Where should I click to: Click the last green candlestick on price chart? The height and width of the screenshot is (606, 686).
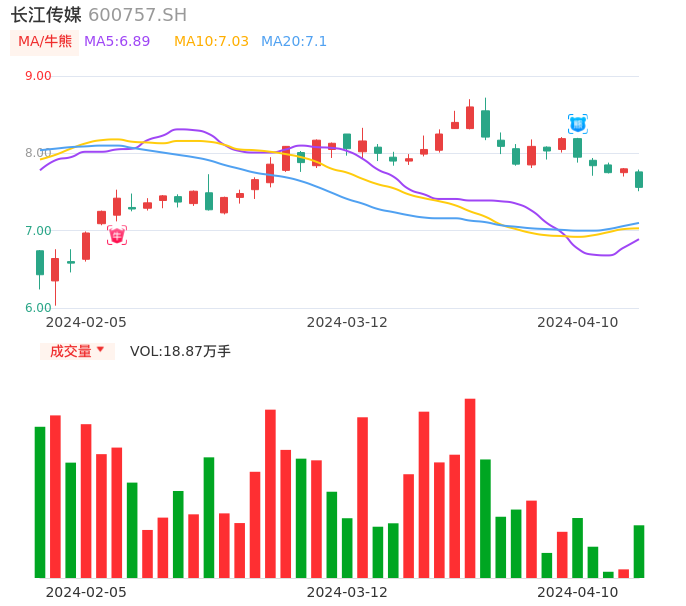coord(639,179)
